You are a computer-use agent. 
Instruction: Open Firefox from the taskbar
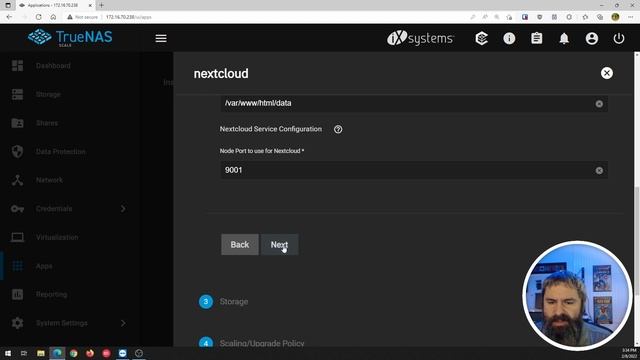point(90,353)
